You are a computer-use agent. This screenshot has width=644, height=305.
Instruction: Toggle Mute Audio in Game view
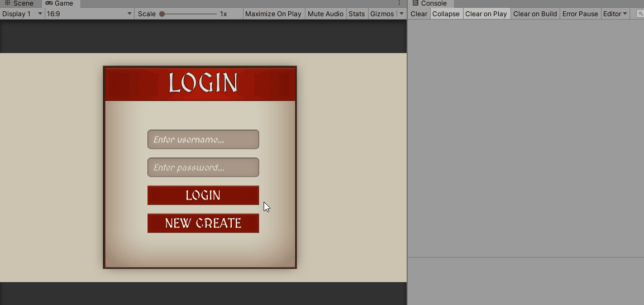[x=325, y=13]
